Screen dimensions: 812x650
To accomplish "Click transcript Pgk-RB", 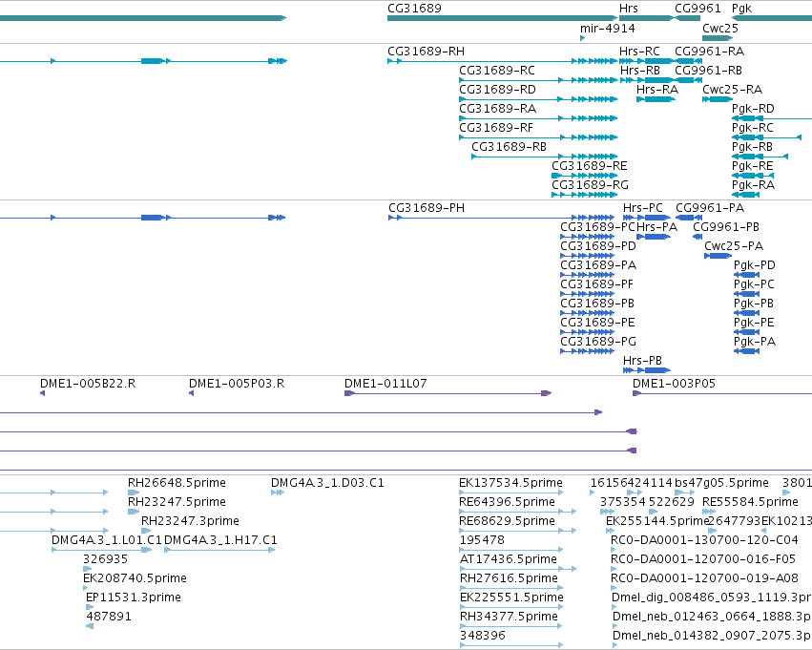I will (760, 157).
